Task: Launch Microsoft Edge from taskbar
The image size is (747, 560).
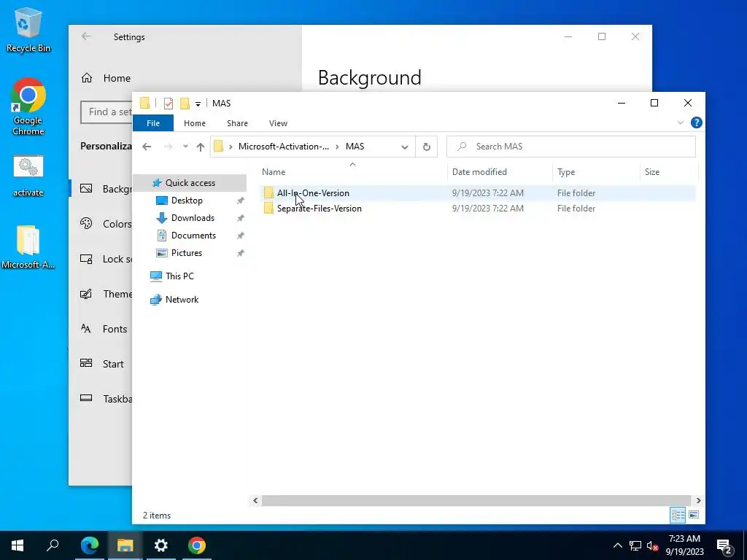Action: 89,545
